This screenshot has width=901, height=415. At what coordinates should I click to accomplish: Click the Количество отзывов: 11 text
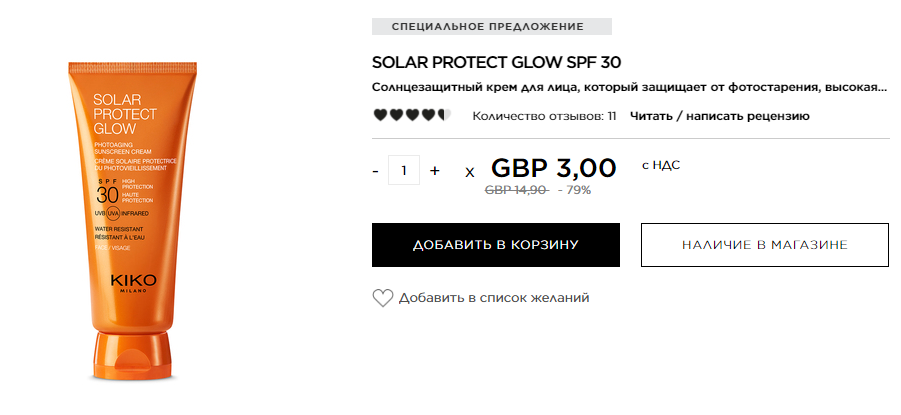tap(544, 116)
